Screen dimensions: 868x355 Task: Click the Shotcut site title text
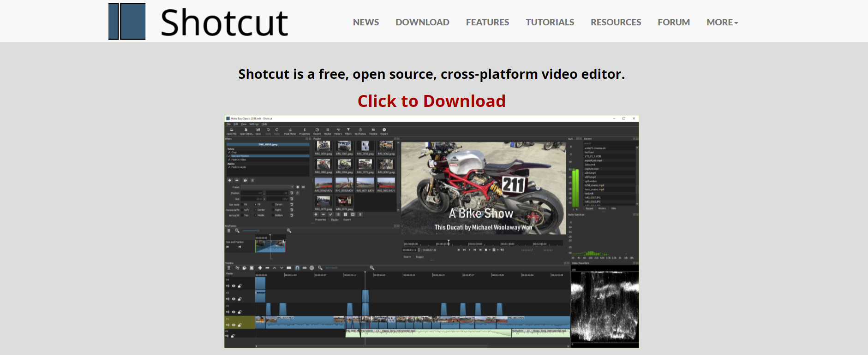224,22
